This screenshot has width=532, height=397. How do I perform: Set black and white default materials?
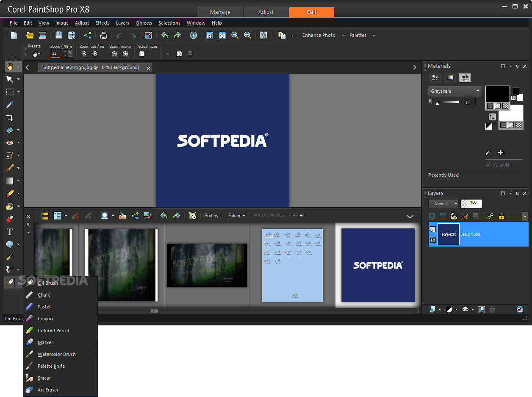pyautogui.click(x=489, y=126)
